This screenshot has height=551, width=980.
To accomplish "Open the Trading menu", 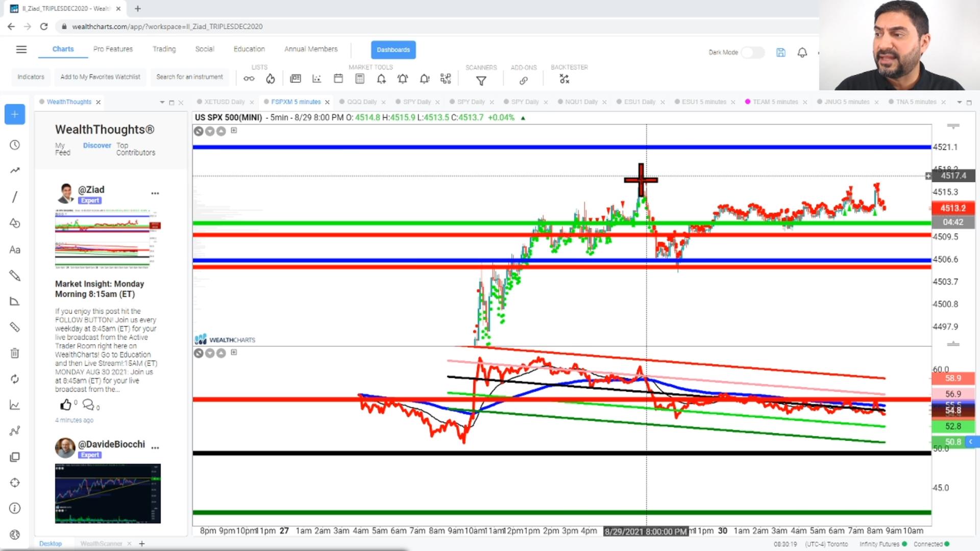I will (164, 49).
